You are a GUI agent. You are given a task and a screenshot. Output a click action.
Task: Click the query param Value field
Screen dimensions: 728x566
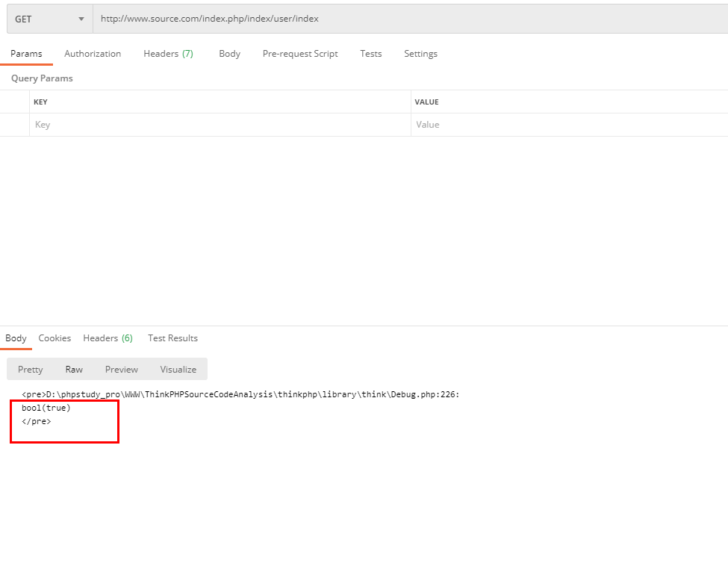pos(570,125)
